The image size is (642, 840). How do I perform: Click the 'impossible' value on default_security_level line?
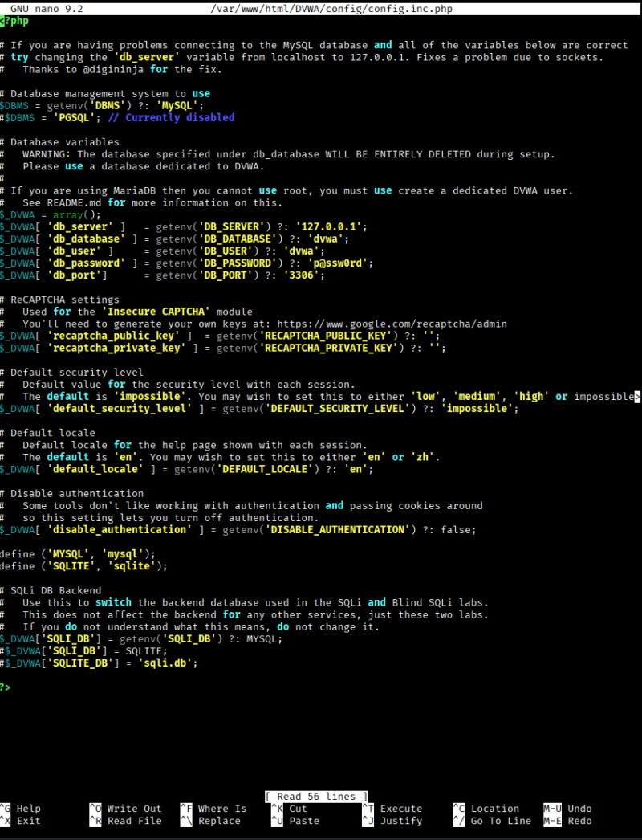477,409
